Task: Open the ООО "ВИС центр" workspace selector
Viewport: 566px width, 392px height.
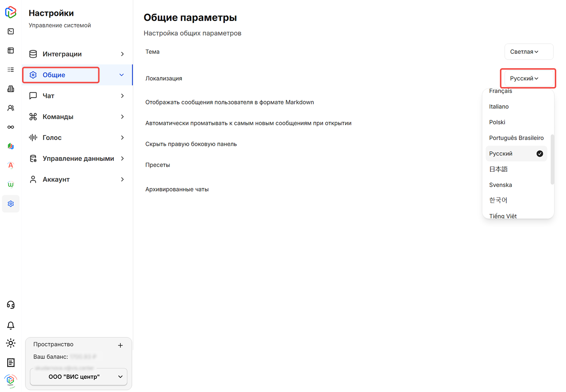Action: (78, 377)
